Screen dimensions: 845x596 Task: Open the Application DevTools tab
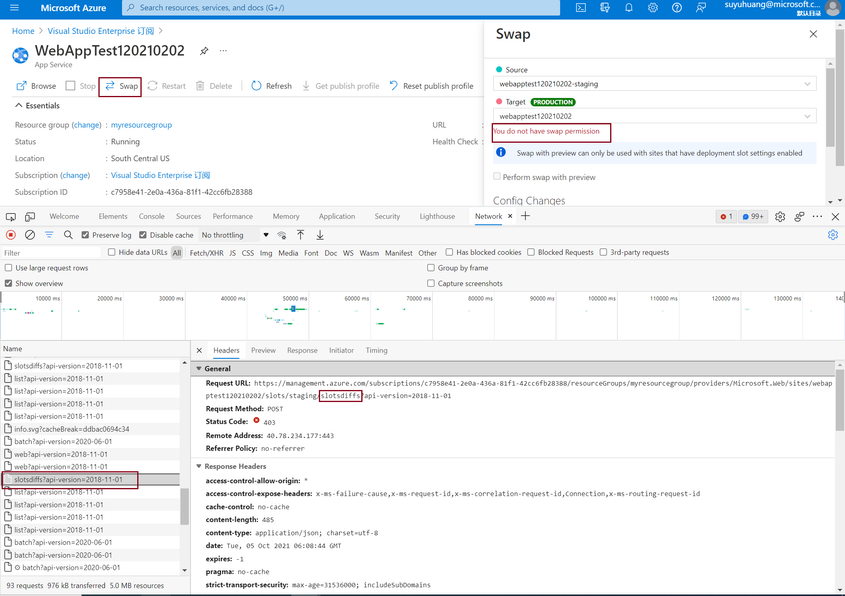[x=337, y=216]
